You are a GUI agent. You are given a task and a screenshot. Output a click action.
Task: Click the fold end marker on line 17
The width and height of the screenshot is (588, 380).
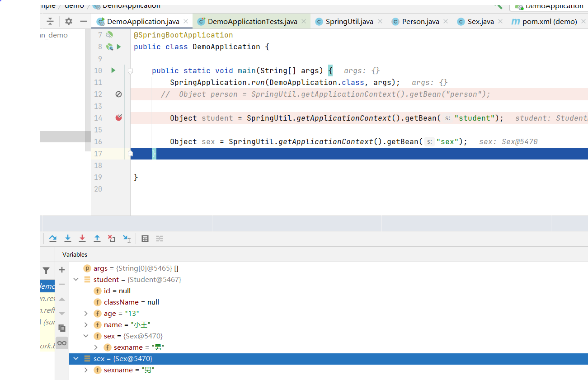tap(130, 154)
